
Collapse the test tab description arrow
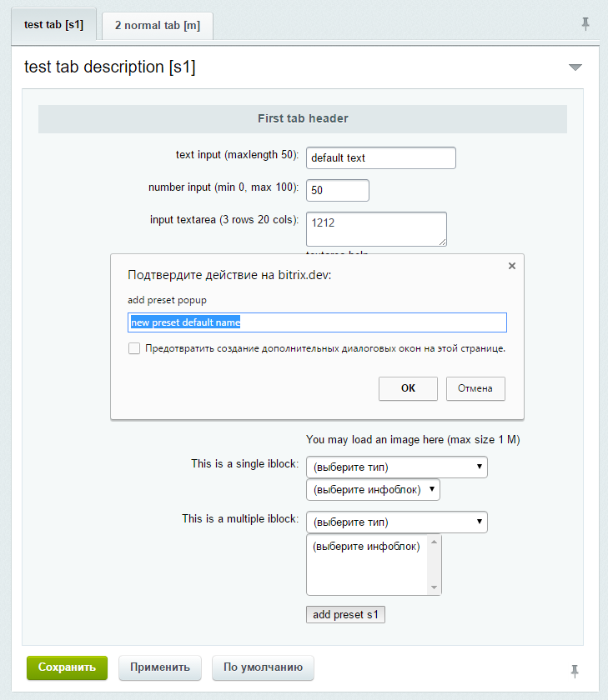575,67
